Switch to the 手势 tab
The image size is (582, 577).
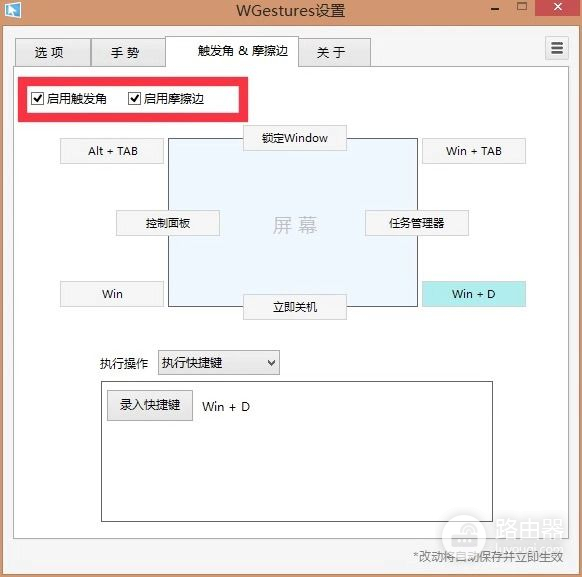pos(128,52)
